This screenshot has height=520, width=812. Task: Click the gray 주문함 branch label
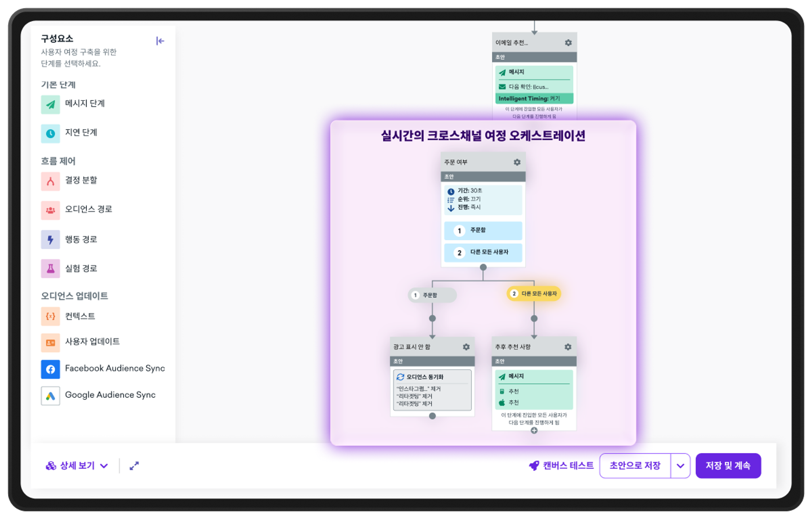pyautogui.click(x=432, y=295)
